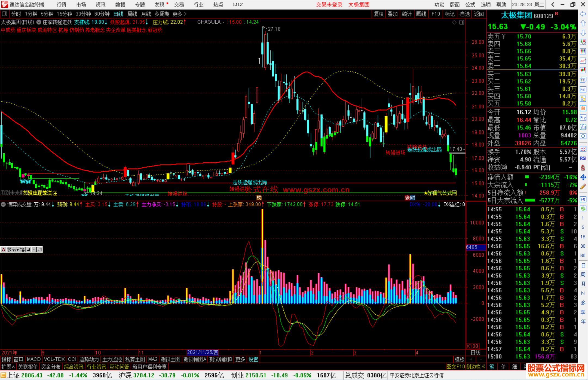Click the diamond icon at chart top-right
The image size is (588, 380).
(x=454, y=22)
